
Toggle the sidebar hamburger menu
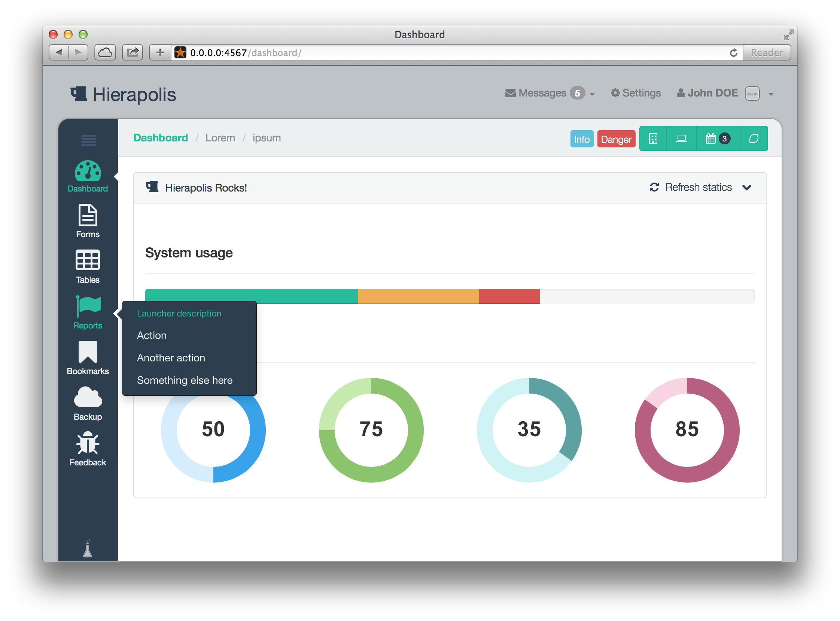pyautogui.click(x=88, y=140)
